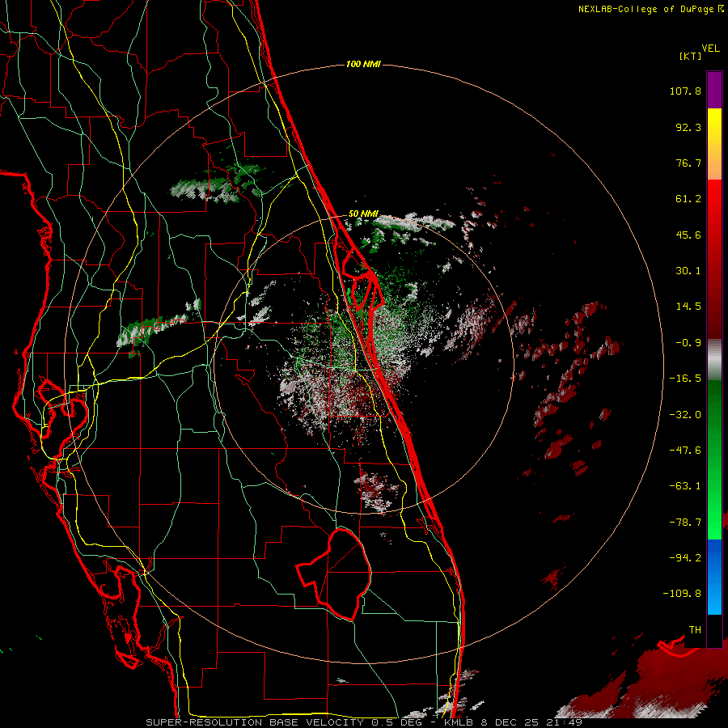728x728 pixels.
Task: Click the purple segment of the velocity color bar
Action: point(714,90)
